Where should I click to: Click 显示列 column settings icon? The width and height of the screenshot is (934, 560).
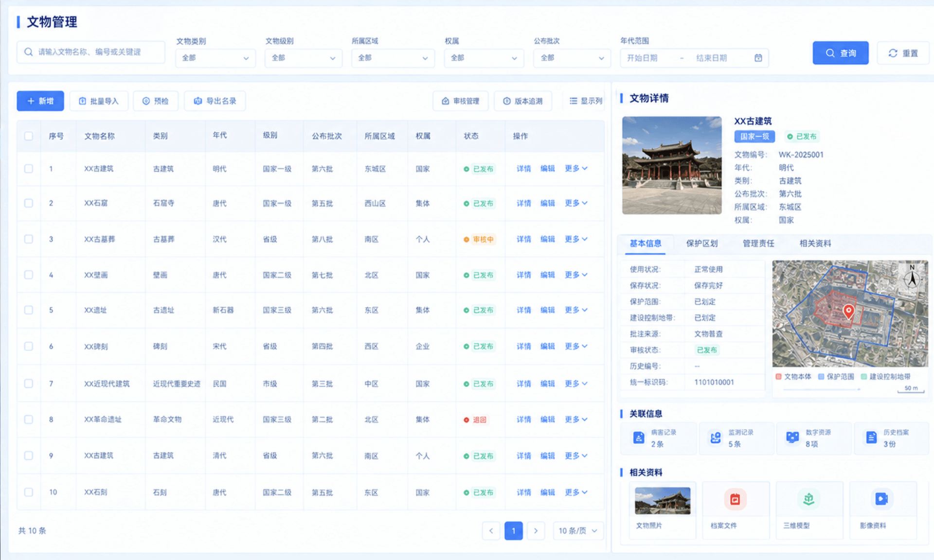click(574, 101)
